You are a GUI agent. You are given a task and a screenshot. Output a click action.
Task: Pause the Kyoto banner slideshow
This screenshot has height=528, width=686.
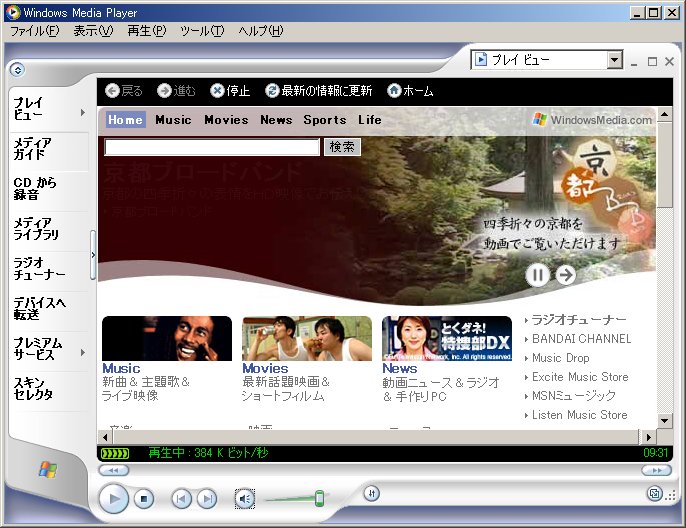[538, 275]
